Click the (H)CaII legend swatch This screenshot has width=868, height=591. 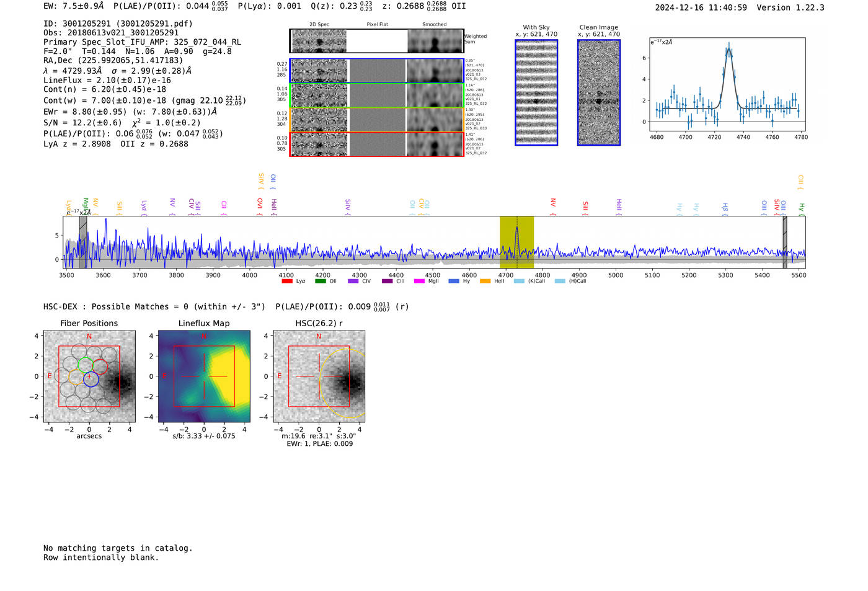[x=560, y=282]
